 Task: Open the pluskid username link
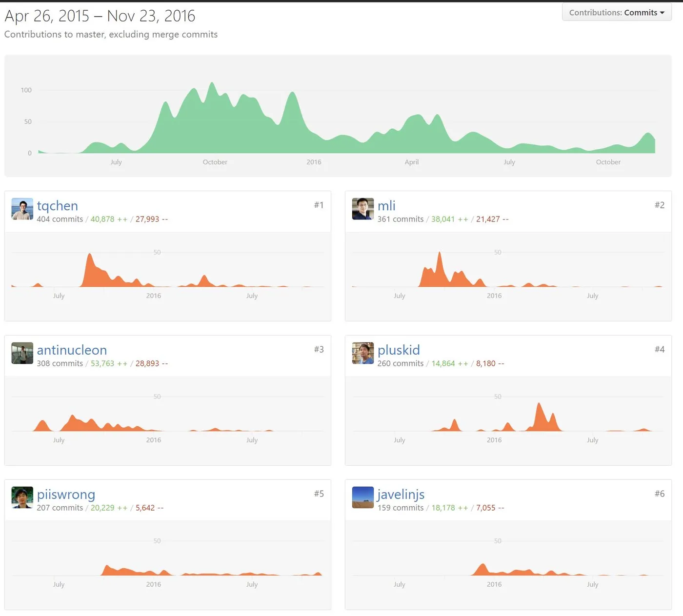399,350
